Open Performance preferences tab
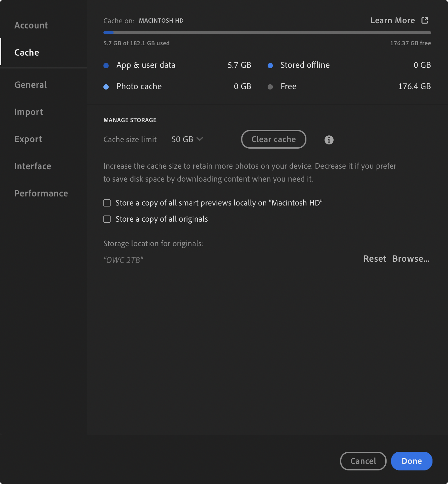448x484 pixels. 41,193
